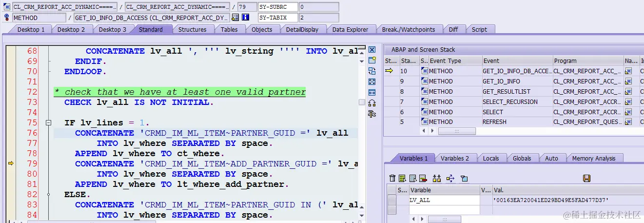
Task: Delete variables with the trash icon
Action: [x=392, y=178]
